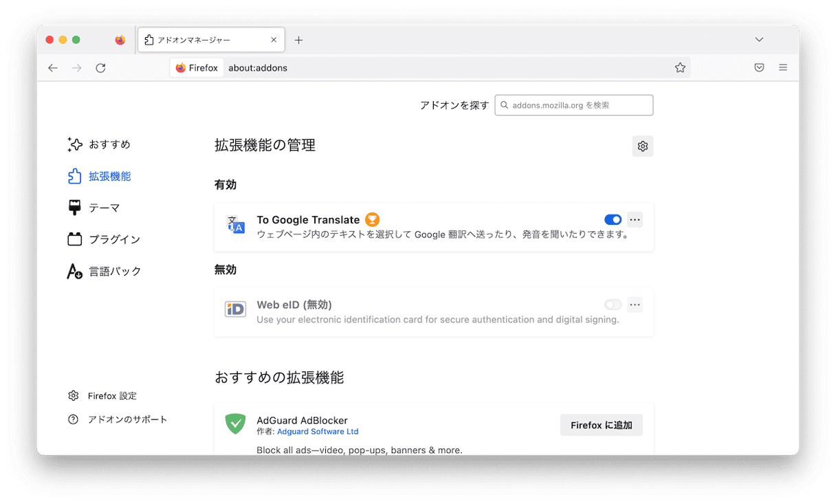This screenshot has width=836, height=504.
Task: Close the アドオンマネージャー tab
Action: pos(274,40)
